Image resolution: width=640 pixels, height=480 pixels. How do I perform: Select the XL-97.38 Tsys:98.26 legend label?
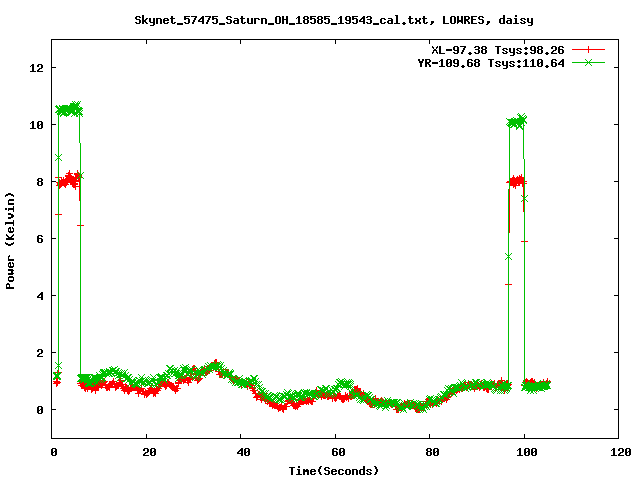[498, 49]
